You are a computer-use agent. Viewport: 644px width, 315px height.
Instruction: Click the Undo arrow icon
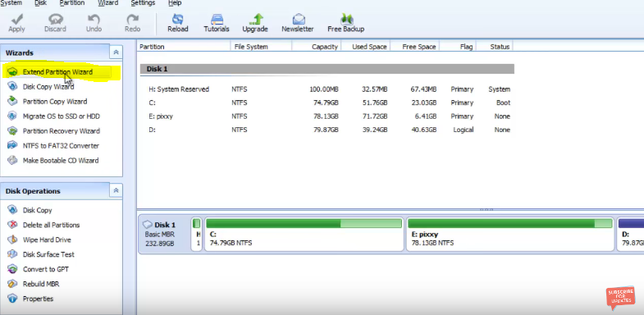point(94,20)
